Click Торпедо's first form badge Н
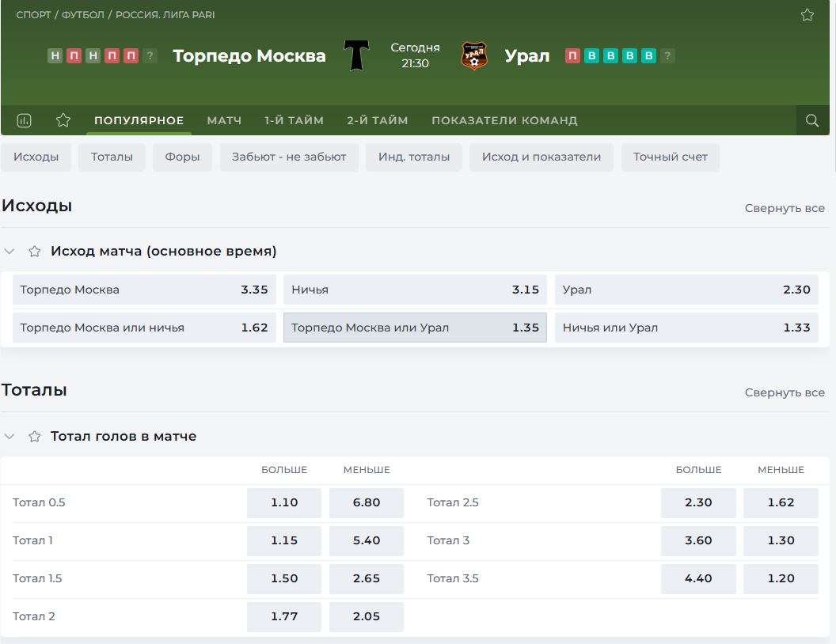This screenshot has width=836, height=644. coord(55,56)
